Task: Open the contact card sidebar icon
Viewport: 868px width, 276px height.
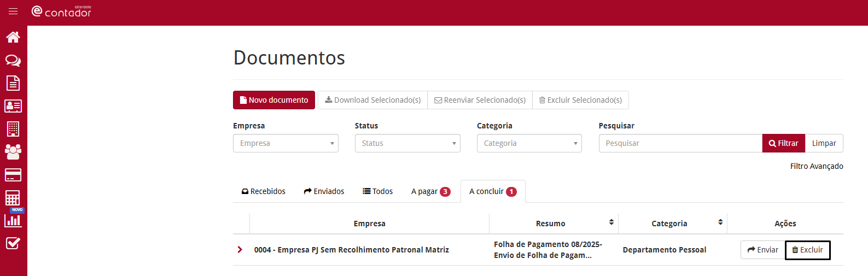Action: [13, 106]
